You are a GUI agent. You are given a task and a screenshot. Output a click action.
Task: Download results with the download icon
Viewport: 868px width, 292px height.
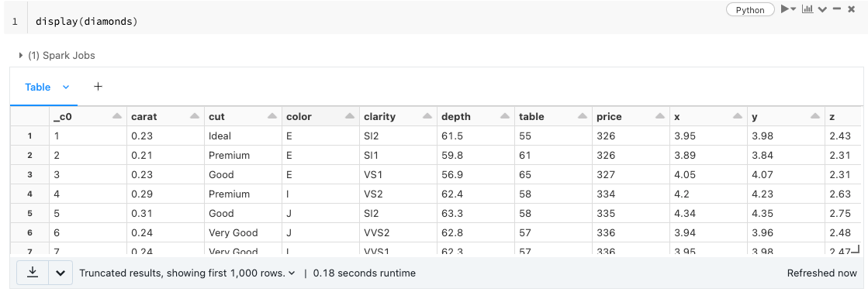pyautogui.click(x=33, y=273)
